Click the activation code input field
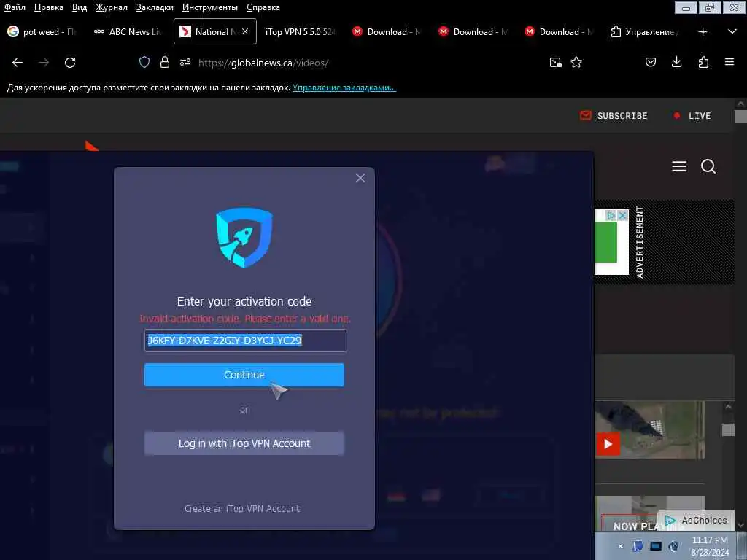Viewport: 747px width, 560px height. tap(246, 341)
